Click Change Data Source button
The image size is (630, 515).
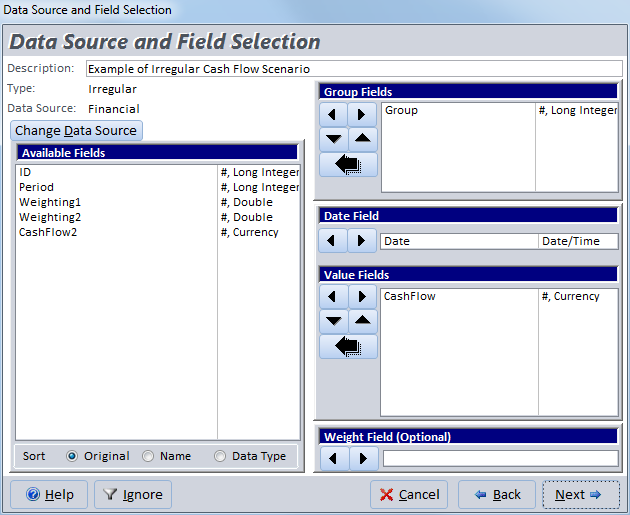tap(76, 131)
